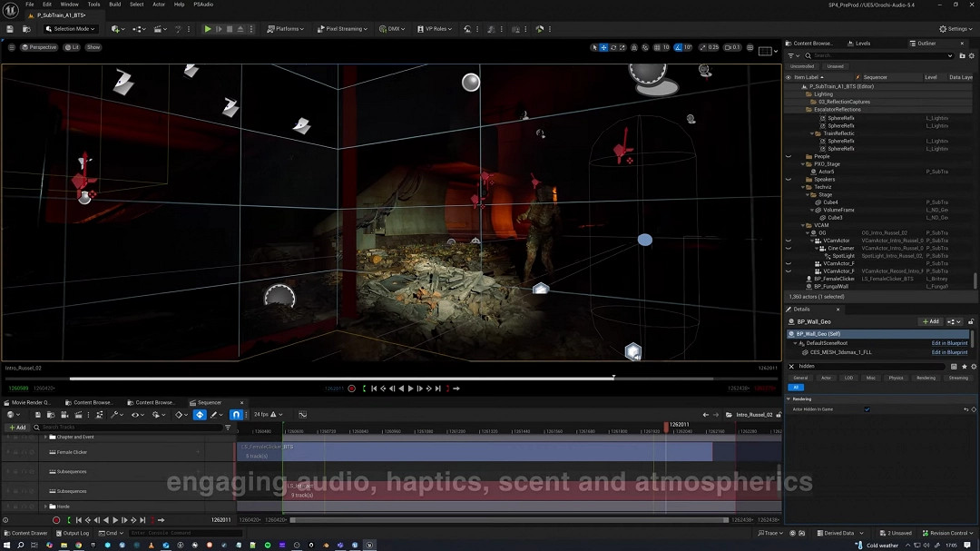Viewport: 980px width, 551px height.
Task: Select the translate gizmo tool in viewport
Action: tap(603, 47)
